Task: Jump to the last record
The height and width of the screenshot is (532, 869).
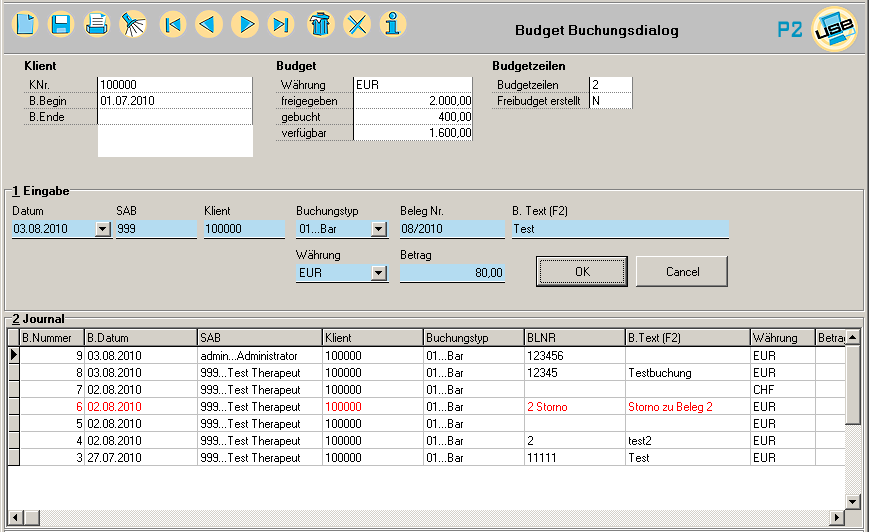Action: [x=281, y=24]
